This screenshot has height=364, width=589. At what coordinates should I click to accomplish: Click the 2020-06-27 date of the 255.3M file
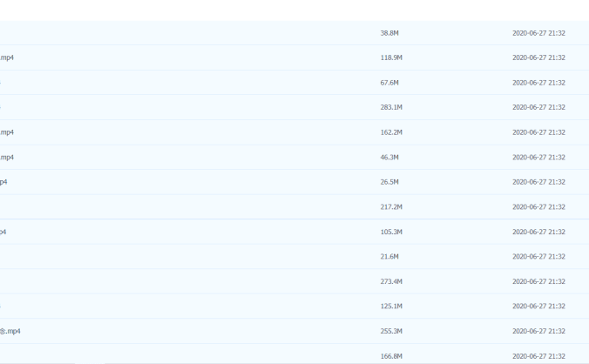pos(538,331)
